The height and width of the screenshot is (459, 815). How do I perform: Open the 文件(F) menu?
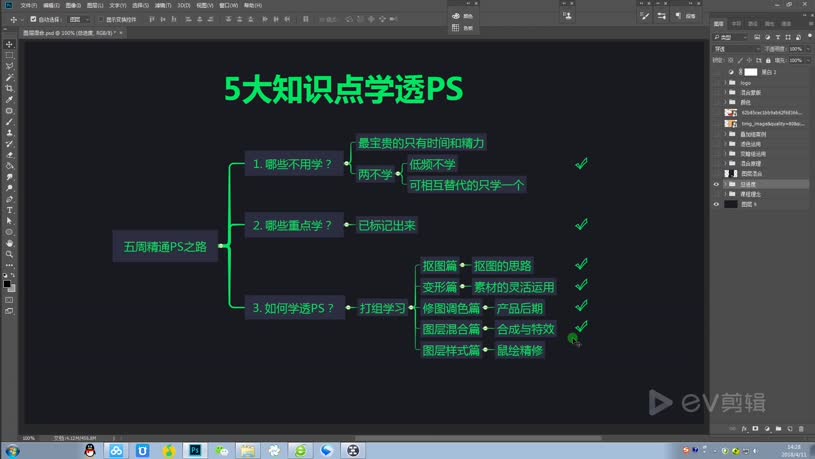29,5
